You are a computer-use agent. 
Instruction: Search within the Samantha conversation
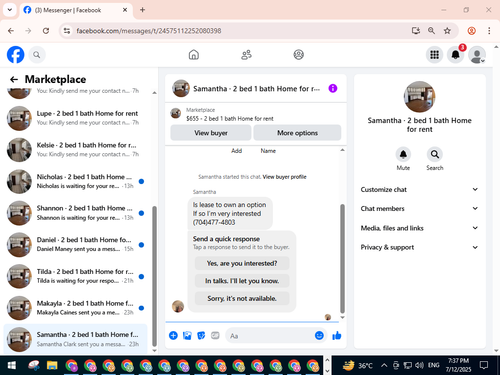pos(435,154)
